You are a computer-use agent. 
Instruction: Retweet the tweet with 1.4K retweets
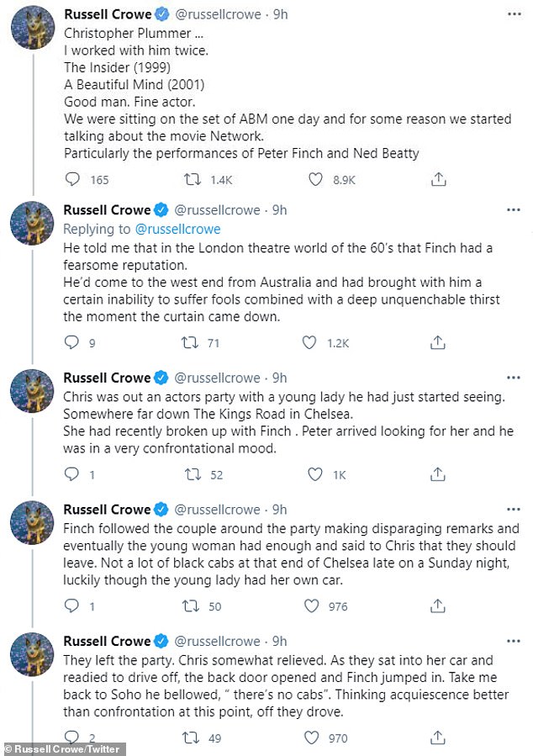click(x=194, y=179)
